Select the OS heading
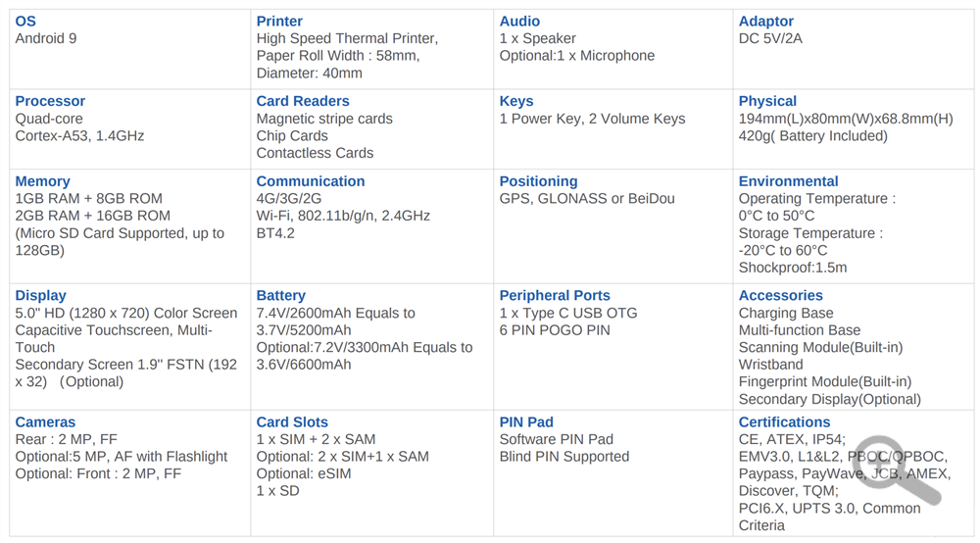The height and width of the screenshot is (543, 980). point(25,22)
